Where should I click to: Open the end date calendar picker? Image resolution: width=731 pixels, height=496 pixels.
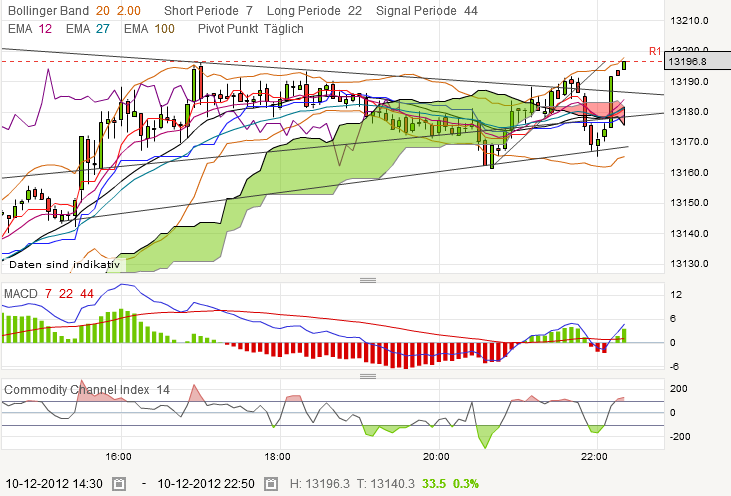point(271,484)
